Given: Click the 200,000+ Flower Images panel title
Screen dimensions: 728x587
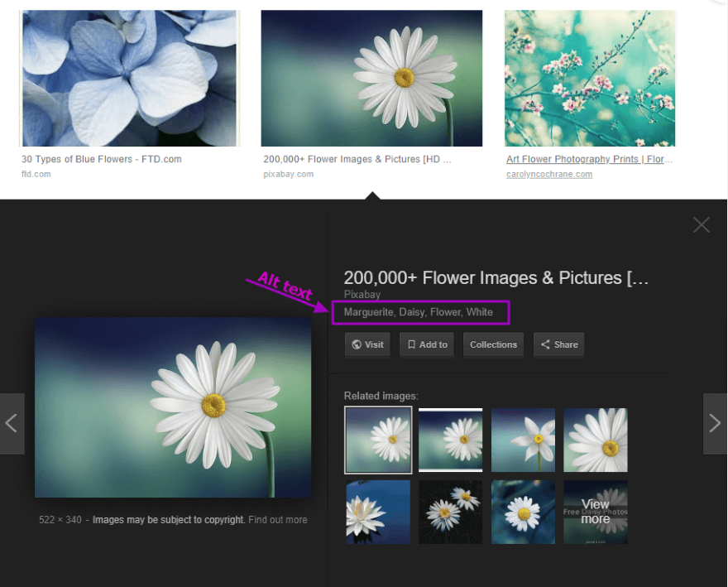Looking at the screenshot, I should tap(496, 278).
